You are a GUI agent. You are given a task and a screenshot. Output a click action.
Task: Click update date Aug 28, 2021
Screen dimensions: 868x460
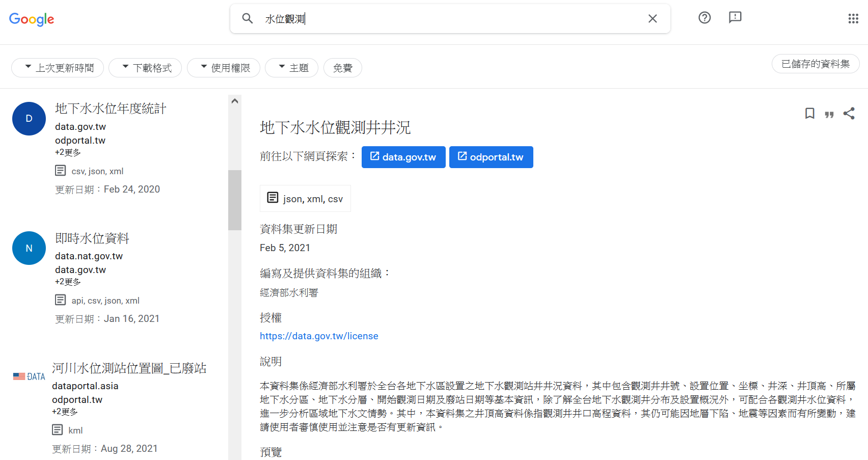pyautogui.click(x=129, y=449)
